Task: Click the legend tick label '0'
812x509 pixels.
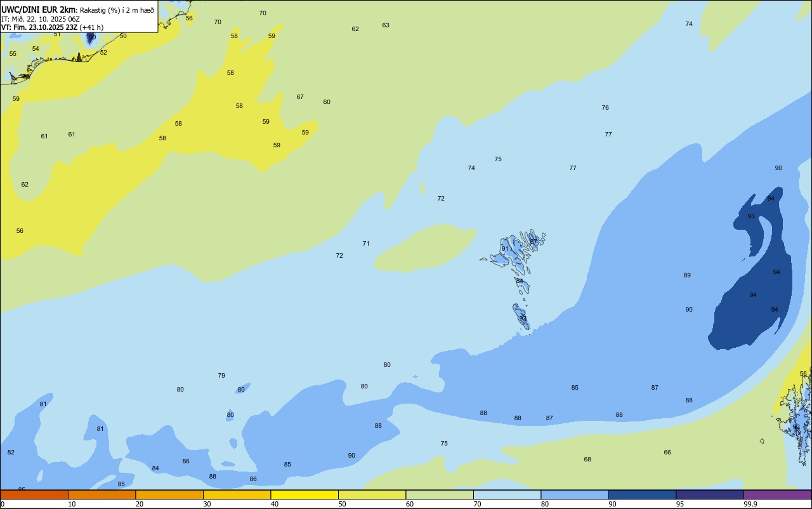Action: (3, 504)
